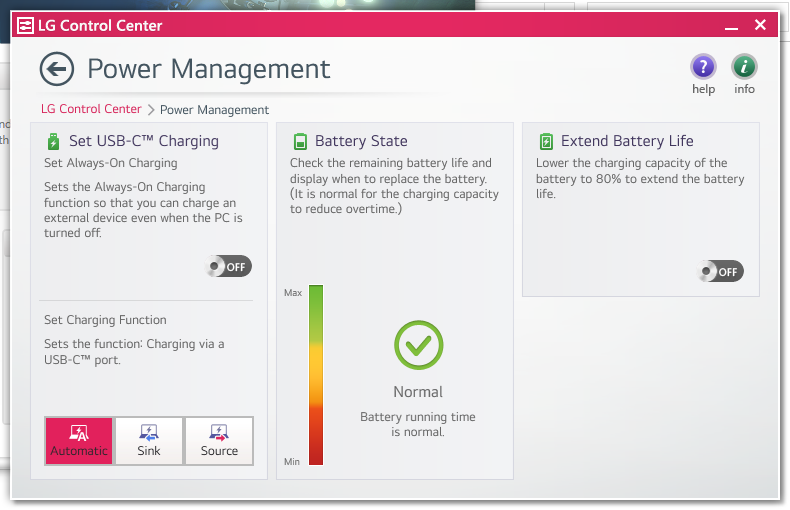Select the Automatic charging function
The image size is (790, 510).
click(x=79, y=441)
